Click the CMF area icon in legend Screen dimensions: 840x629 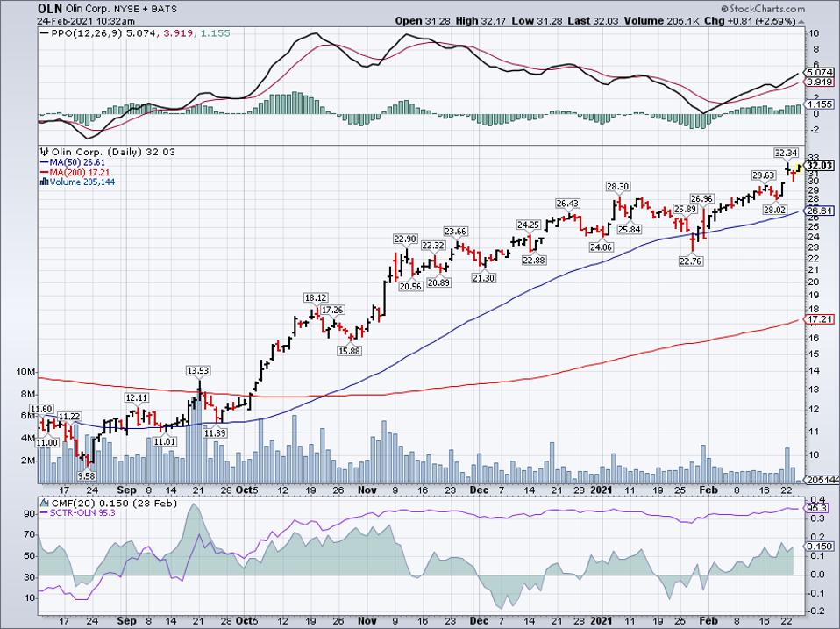(x=45, y=503)
